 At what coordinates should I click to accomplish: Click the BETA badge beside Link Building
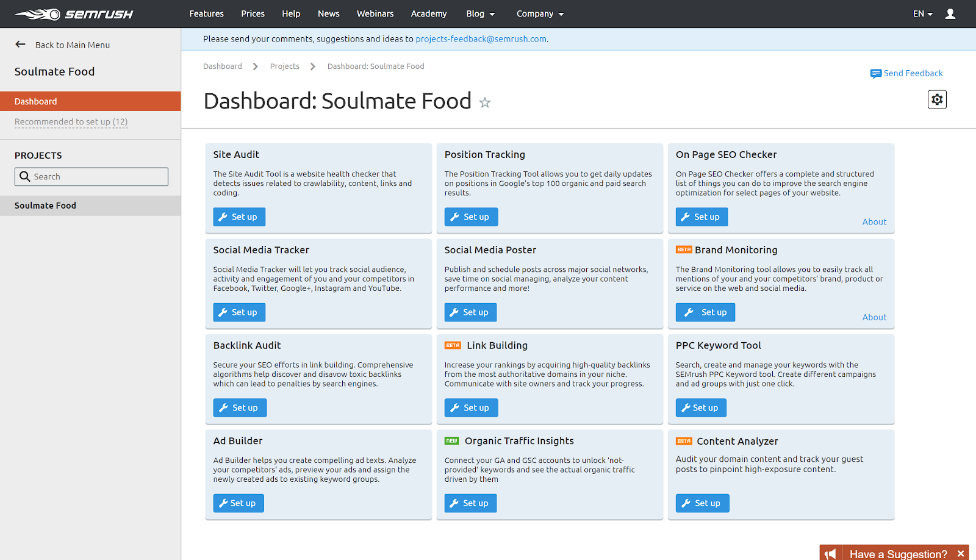[x=453, y=345]
